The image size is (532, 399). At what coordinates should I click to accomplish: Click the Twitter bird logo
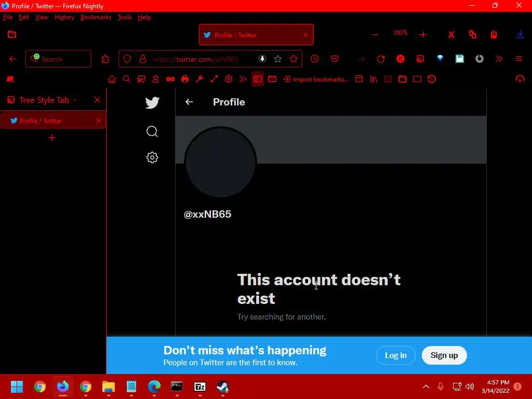[x=152, y=102]
